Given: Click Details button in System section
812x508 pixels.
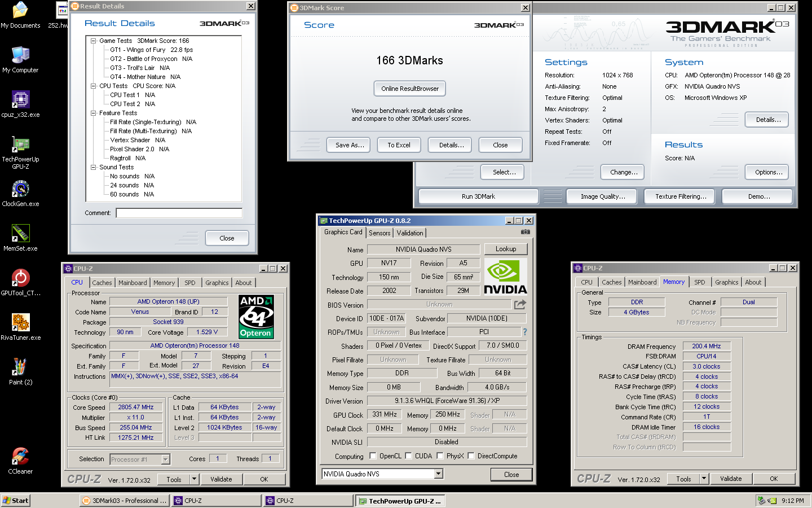Looking at the screenshot, I should click(768, 120).
